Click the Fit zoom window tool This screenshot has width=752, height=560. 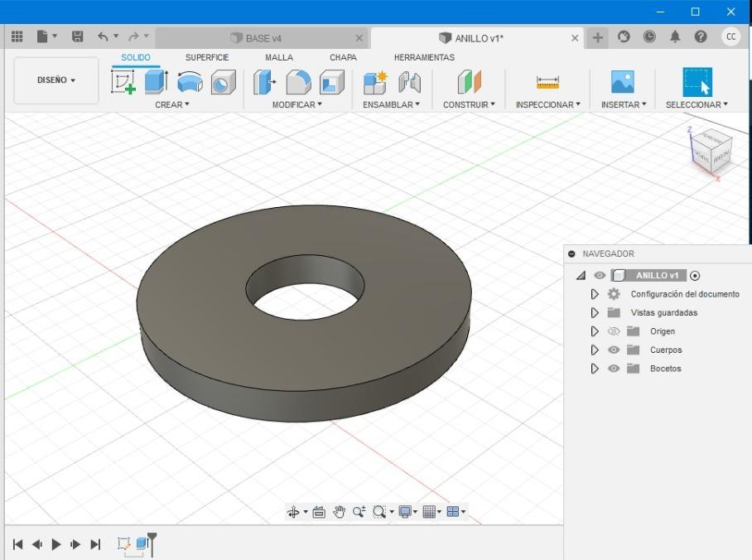(x=379, y=512)
